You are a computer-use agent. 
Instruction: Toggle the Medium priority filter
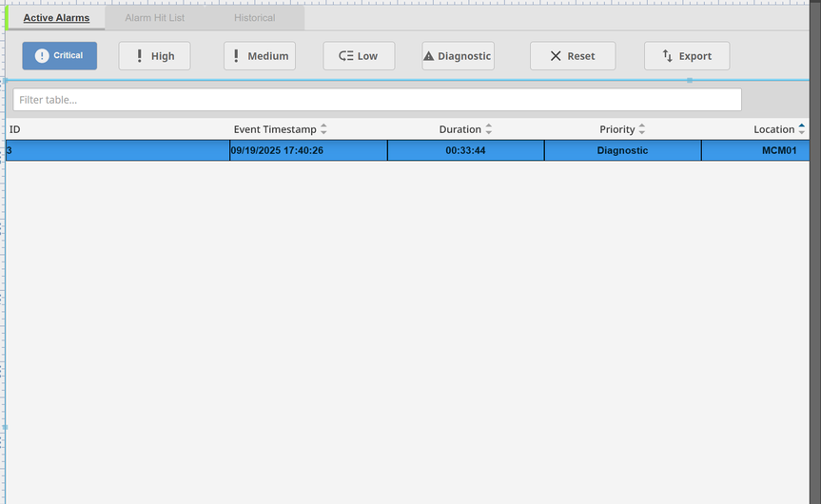coord(260,56)
